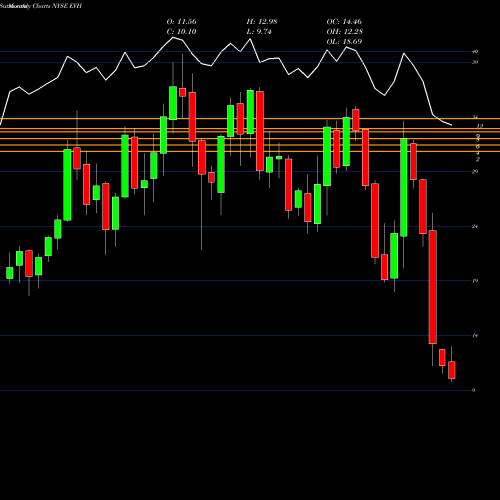Click the 'C: 10.10' close value
The width and height of the screenshot is (500, 500).
click(x=181, y=32)
